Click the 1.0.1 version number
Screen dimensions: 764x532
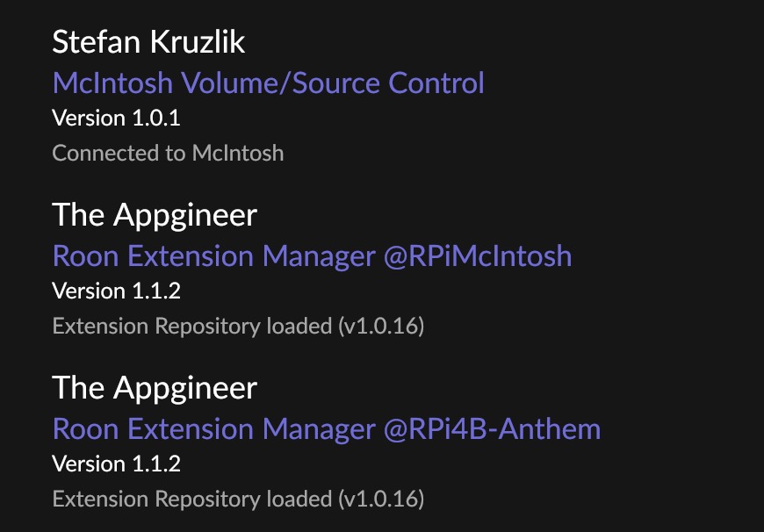[x=156, y=118]
